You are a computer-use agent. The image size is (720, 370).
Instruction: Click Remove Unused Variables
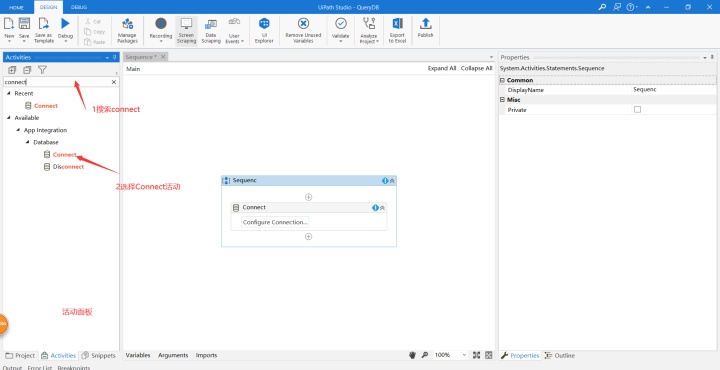[x=303, y=30]
